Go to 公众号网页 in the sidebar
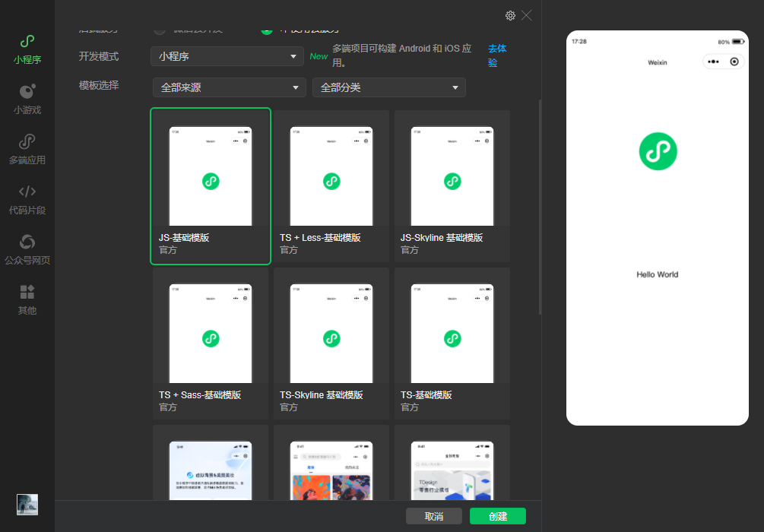 pyautogui.click(x=27, y=250)
